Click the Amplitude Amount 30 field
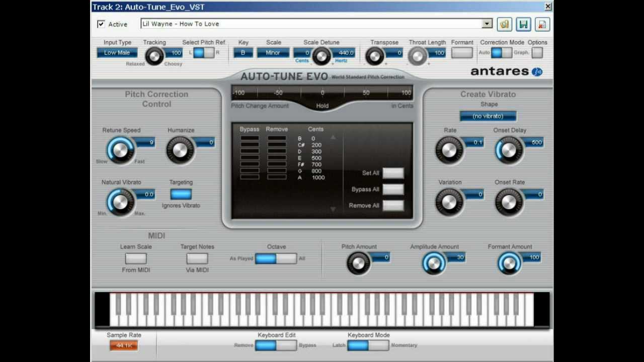This screenshot has width=644, height=362. [x=456, y=257]
